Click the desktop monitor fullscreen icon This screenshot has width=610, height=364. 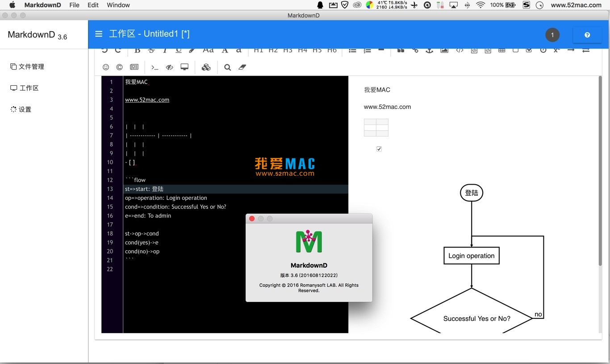point(184,67)
